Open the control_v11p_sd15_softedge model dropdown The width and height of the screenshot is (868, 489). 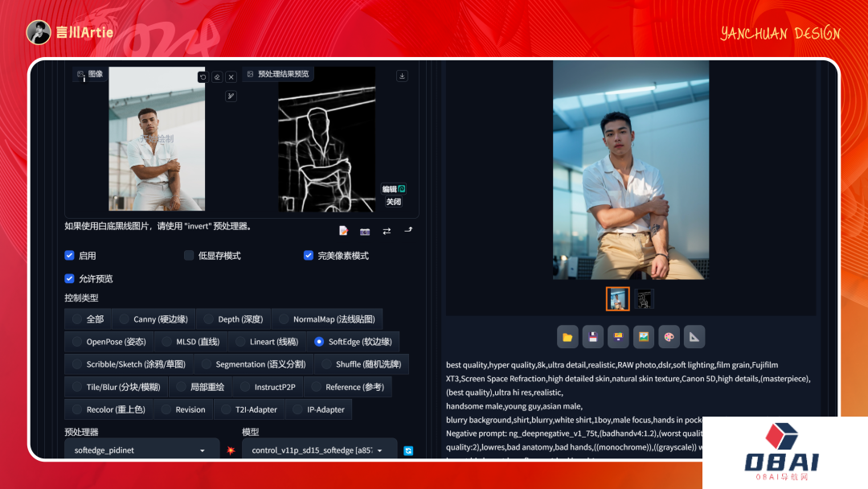(319, 450)
